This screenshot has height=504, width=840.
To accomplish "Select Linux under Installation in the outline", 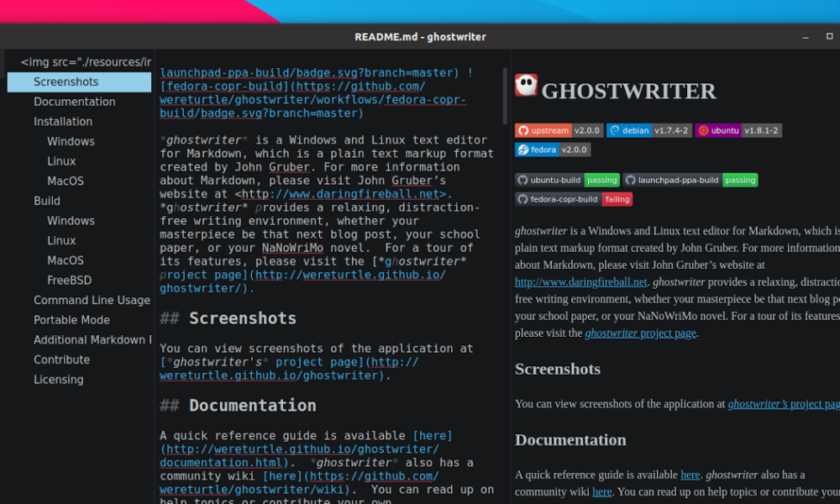I will 79,161.
